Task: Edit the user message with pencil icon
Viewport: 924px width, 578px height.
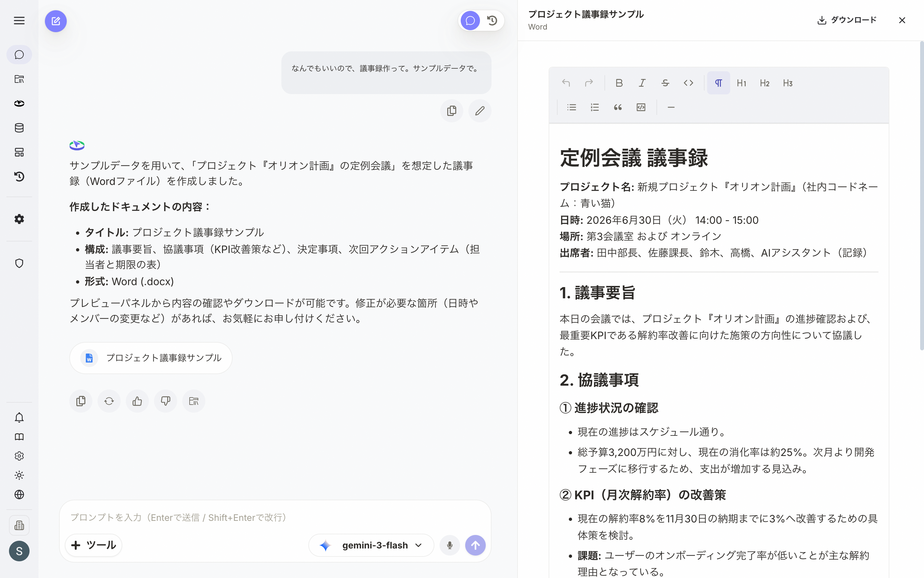Action: (x=480, y=111)
